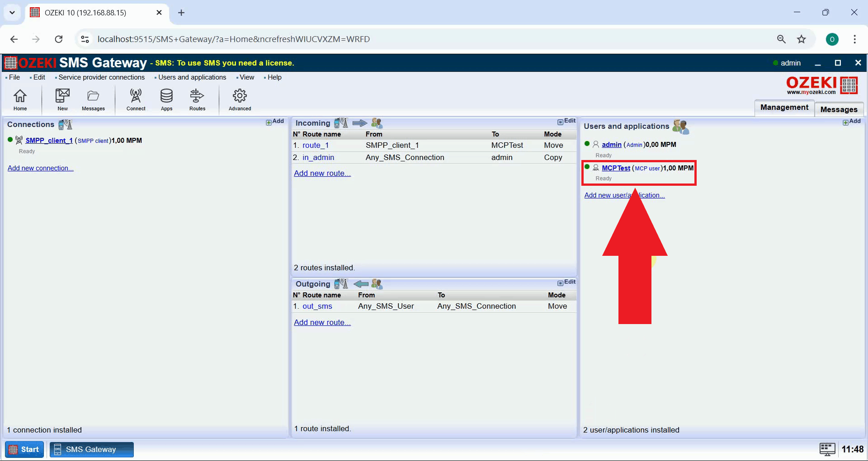This screenshot has height=461, width=868.
Task: Click the Add new user/application link
Action: point(624,195)
